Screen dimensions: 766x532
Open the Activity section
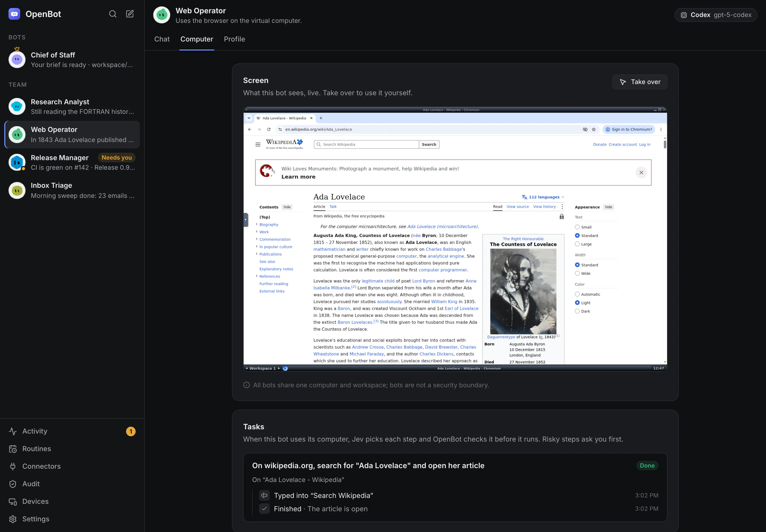point(72,431)
